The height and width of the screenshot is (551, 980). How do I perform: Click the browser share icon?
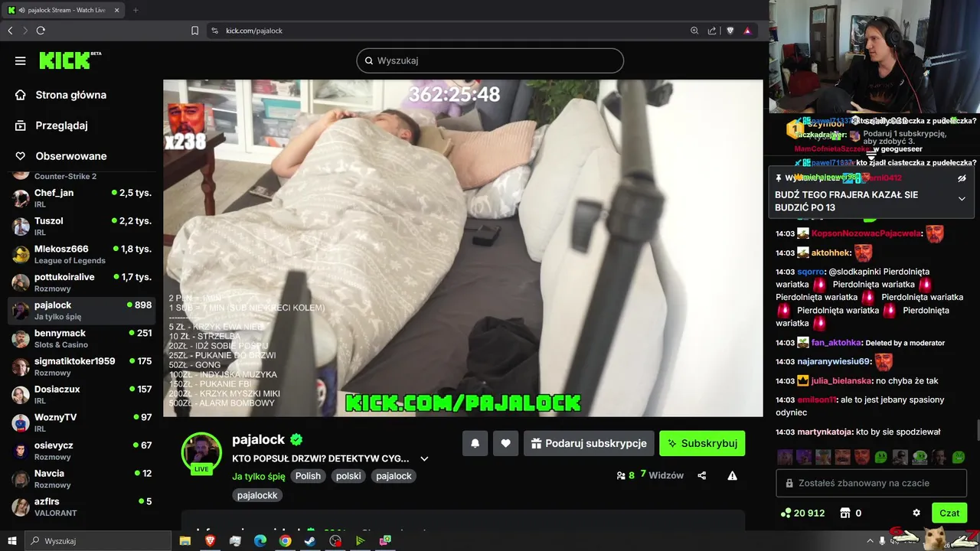712,31
